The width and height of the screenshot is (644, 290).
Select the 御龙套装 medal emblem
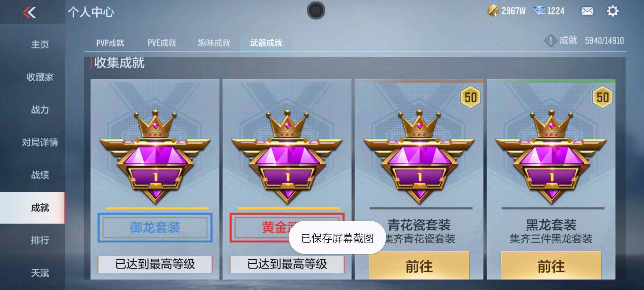(155, 157)
